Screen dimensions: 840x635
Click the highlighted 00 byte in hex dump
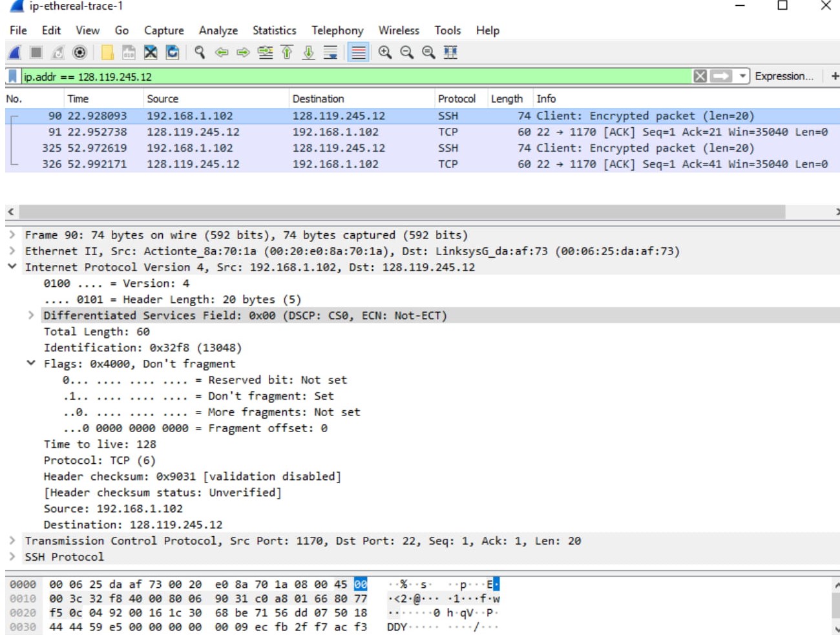pos(361,585)
